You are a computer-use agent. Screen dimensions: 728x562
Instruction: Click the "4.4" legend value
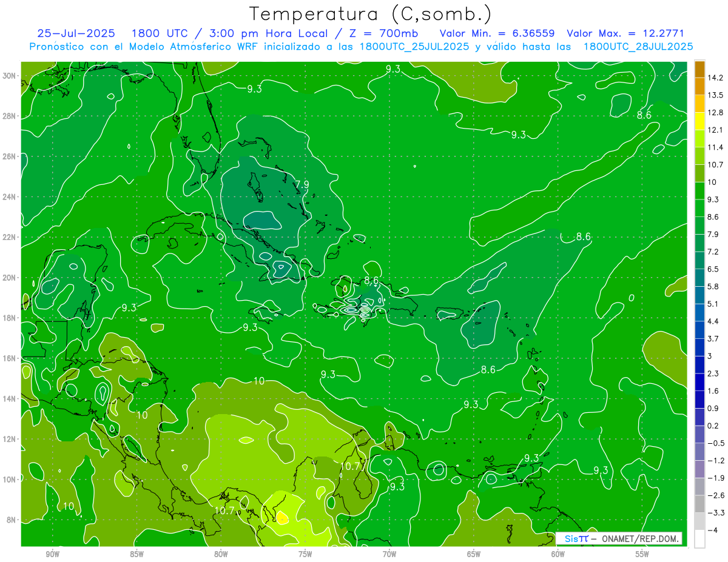tap(713, 321)
